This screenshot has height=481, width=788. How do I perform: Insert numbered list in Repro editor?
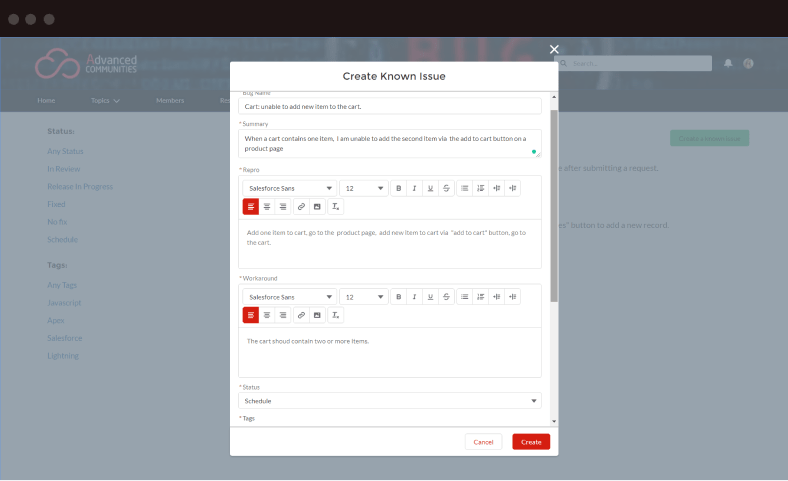(480, 188)
